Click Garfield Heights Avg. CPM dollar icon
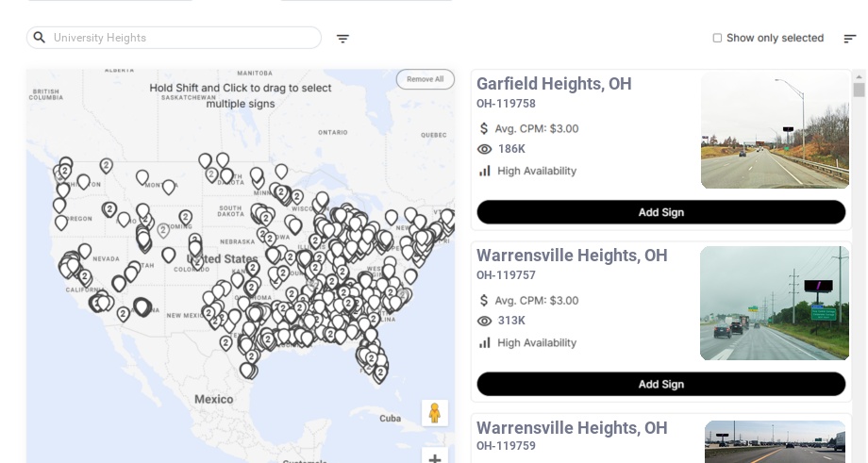 tap(484, 128)
